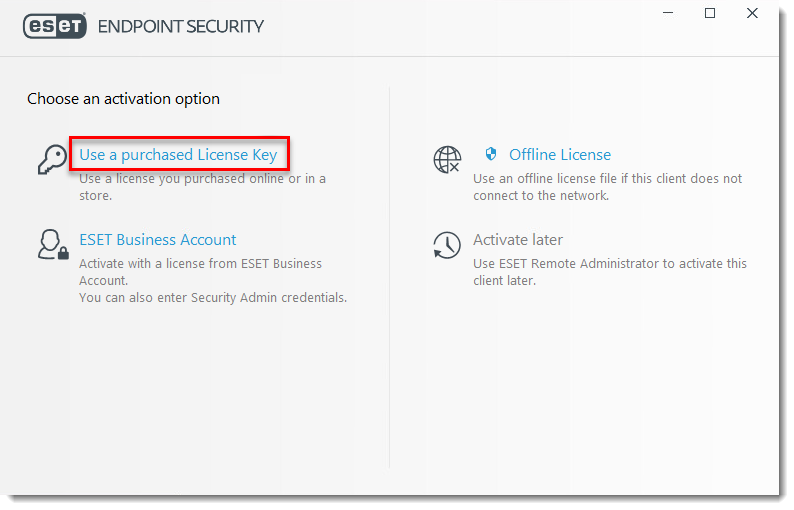Screen dimensions: 794x510
Task: Click the 'Choose an activation option' heading
Action: [x=124, y=99]
